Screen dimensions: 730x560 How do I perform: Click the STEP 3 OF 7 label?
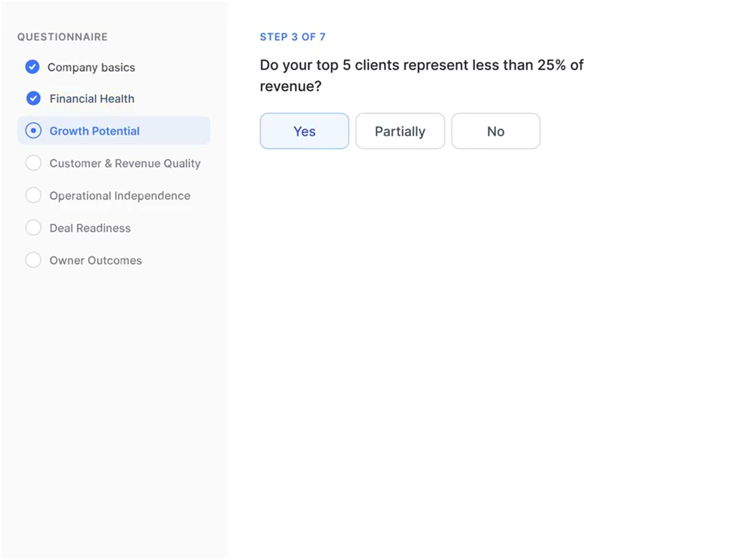tap(293, 36)
